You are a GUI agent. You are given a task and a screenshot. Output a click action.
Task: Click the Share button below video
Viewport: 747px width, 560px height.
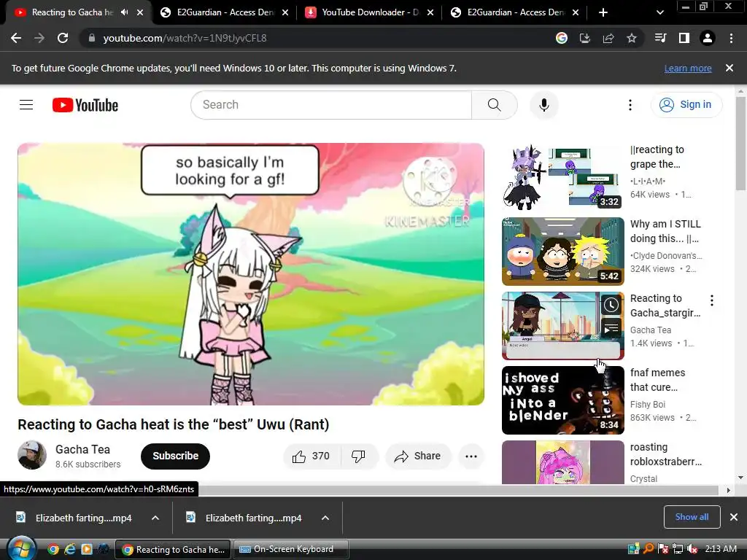[x=418, y=456]
